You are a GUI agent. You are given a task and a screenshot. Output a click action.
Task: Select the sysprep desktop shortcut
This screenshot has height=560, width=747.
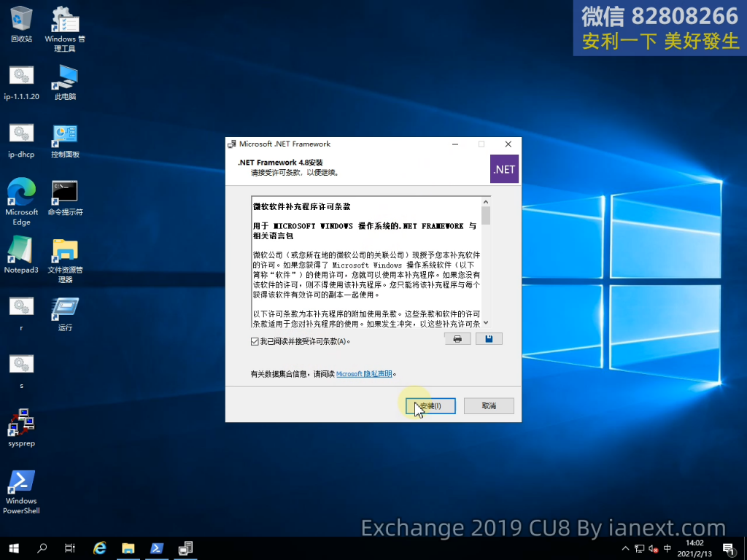(21, 427)
